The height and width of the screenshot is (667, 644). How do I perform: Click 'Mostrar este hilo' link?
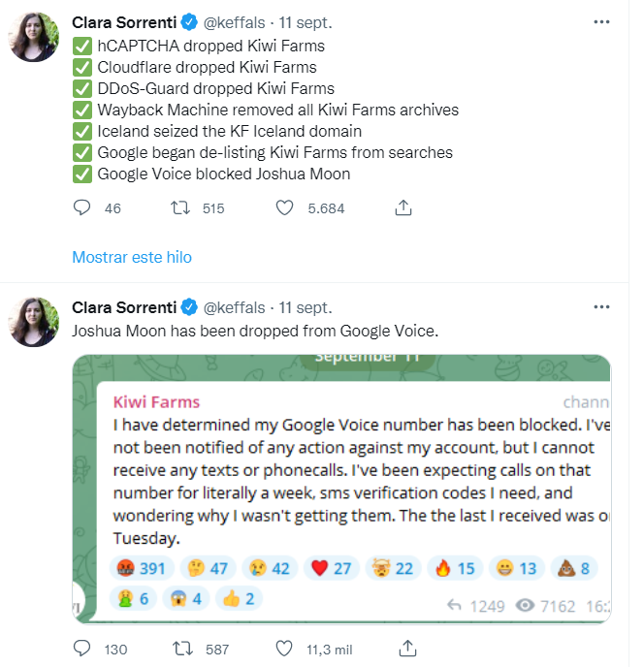point(131,257)
